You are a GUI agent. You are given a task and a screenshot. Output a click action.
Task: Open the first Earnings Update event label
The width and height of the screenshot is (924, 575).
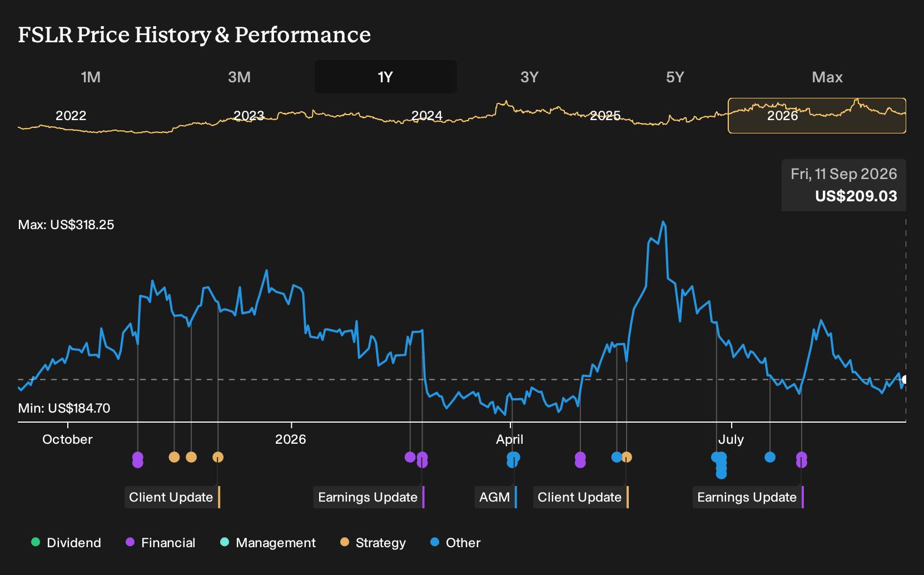pyautogui.click(x=369, y=497)
